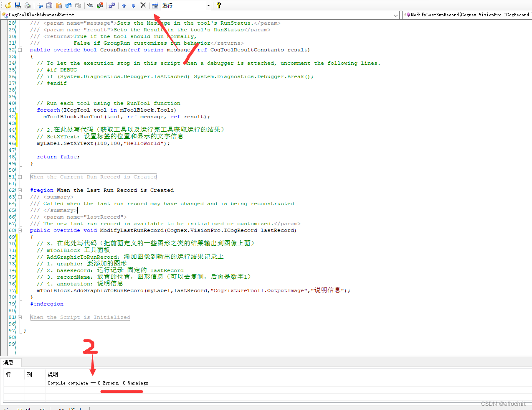This screenshot has height=410, width=532.
Task: Paste from clipboard with the paste icon
Action: coord(59,5)
